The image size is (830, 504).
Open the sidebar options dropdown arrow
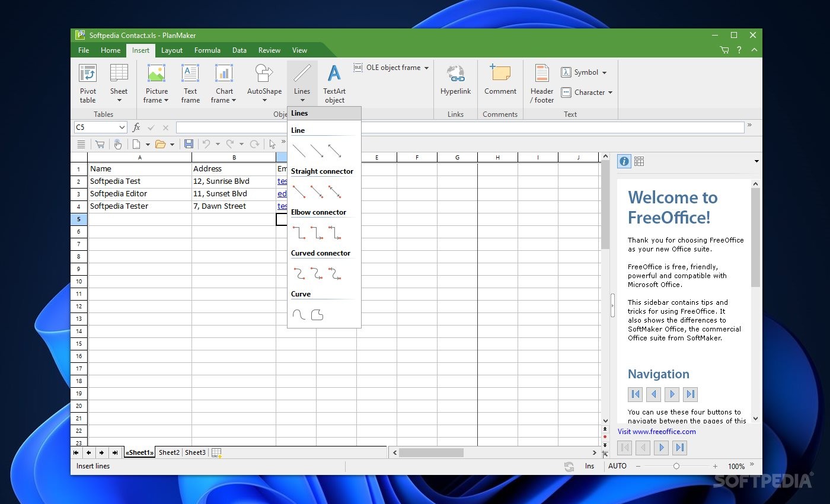756,161
